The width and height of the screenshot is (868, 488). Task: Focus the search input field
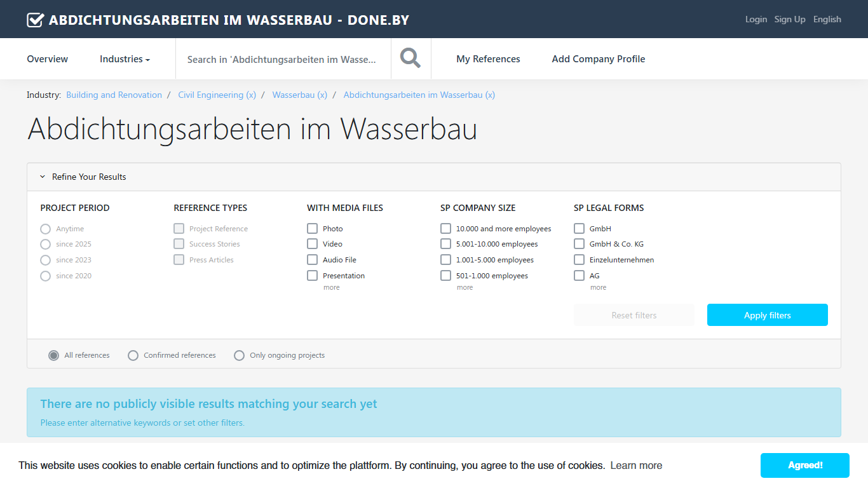coord(283,59)
